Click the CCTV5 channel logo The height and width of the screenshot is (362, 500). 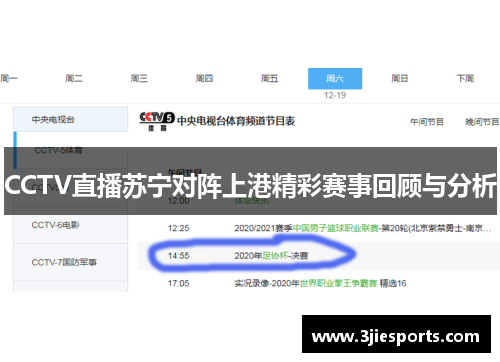[x=157, y=121]
